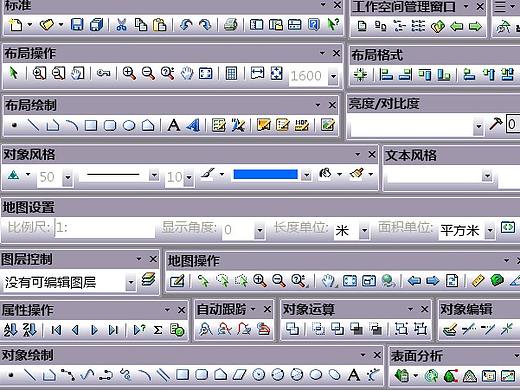Open the brightness/contrast combo box dropdown

click(x=479, y=126)
